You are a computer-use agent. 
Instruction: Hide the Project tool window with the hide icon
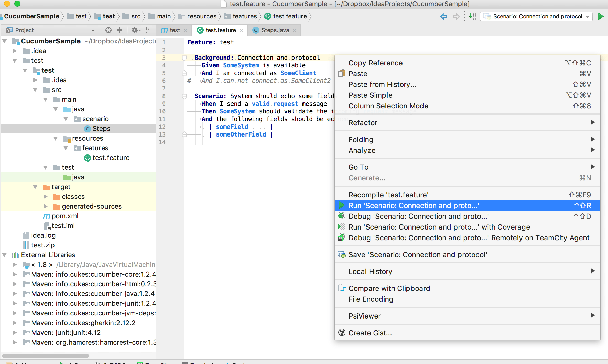[147, 30]
